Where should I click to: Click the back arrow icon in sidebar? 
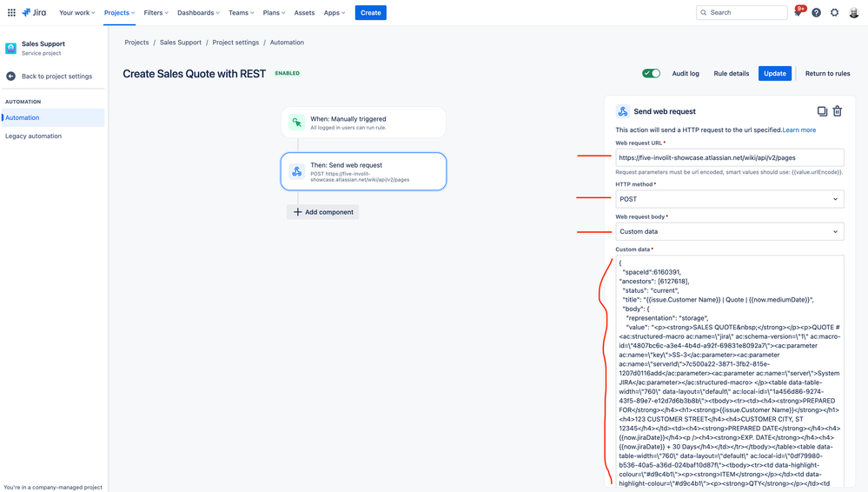[10, 76]
